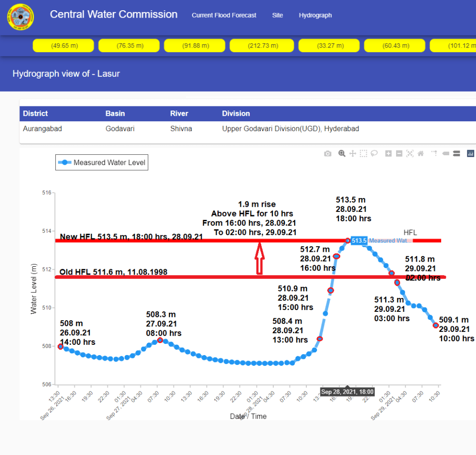The height and width of the screenshot is (455, 476).
Task: Click the Plotly logo icon
Action: click(470, 153)
